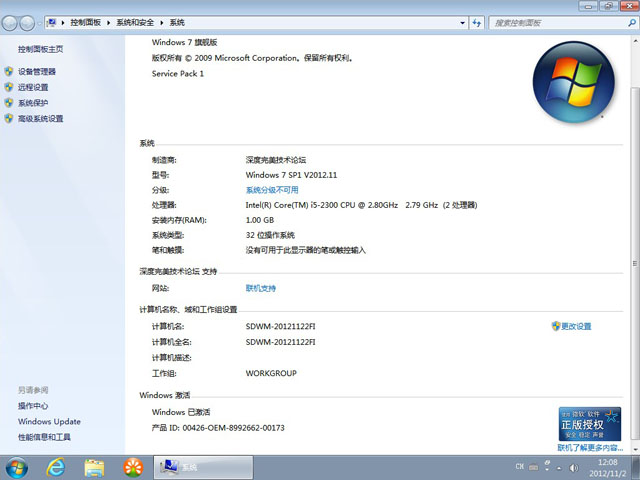The height and width of the screenshot is (480, 640).
Task: Expand the address bar history dropdown arrow
Action: (x=461, y=21)
